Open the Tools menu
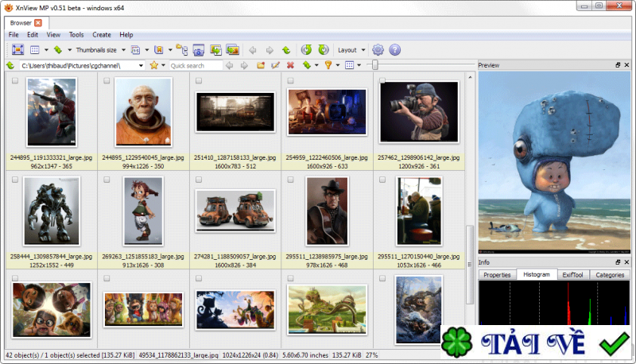This screenshot has height=364, width=636. pyautogui.click(x=76, y=35)
